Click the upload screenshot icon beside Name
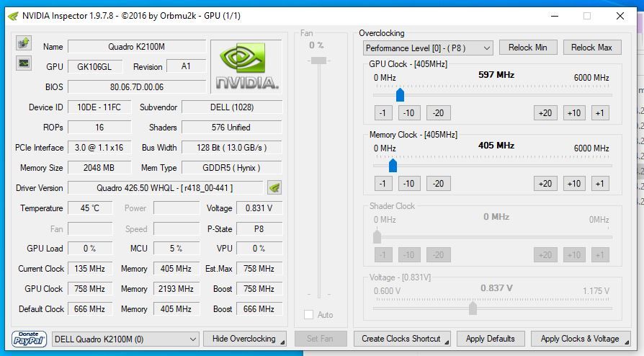644x356 pixels. coord(24,43)
